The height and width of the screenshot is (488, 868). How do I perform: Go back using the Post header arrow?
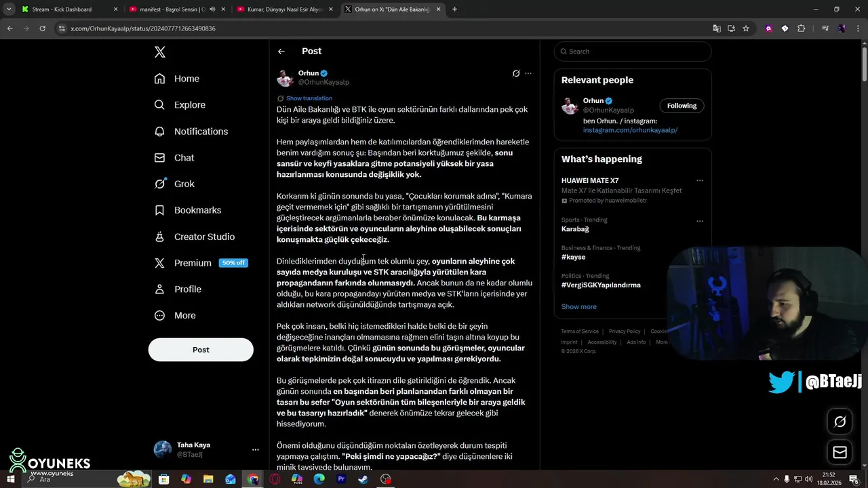(281, 52)
